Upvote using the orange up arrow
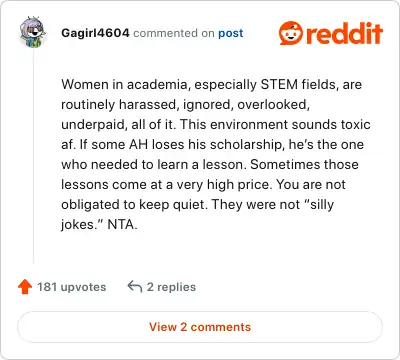Image resolution: width=400 pixels, height=360 pixels. pos(25,287)
